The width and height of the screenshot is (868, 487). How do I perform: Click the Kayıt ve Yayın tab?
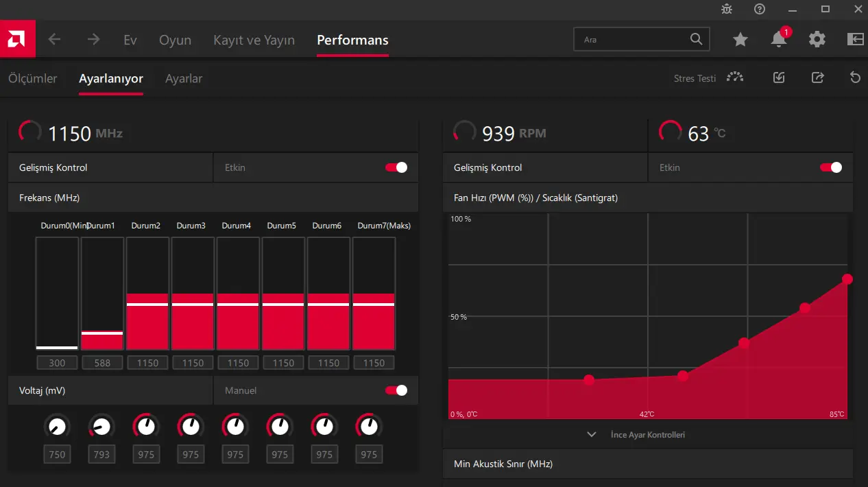[254, 40]
